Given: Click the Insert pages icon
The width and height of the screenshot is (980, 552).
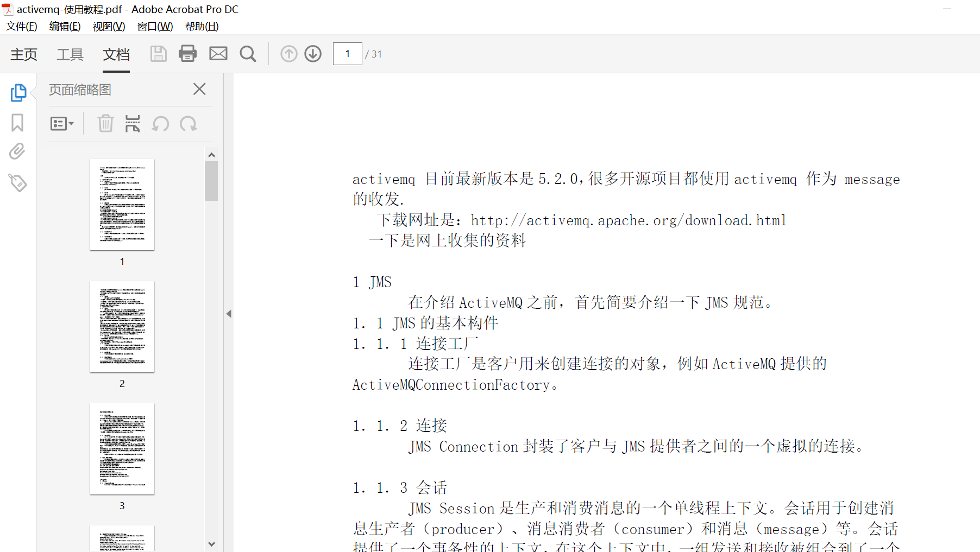Looking at the screenshot, I should coord(133,124).
